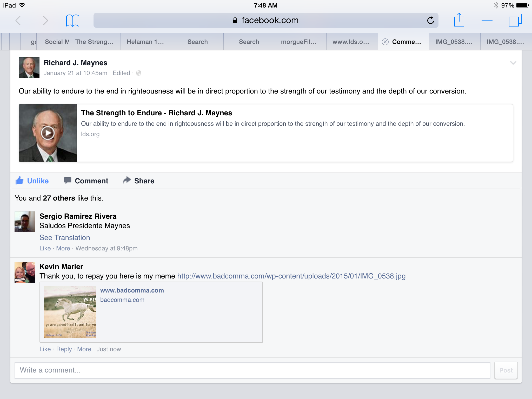Open the horse meme preview thumbnail
The width and height of the screenshot is (532, 399).
pos(70,312)
